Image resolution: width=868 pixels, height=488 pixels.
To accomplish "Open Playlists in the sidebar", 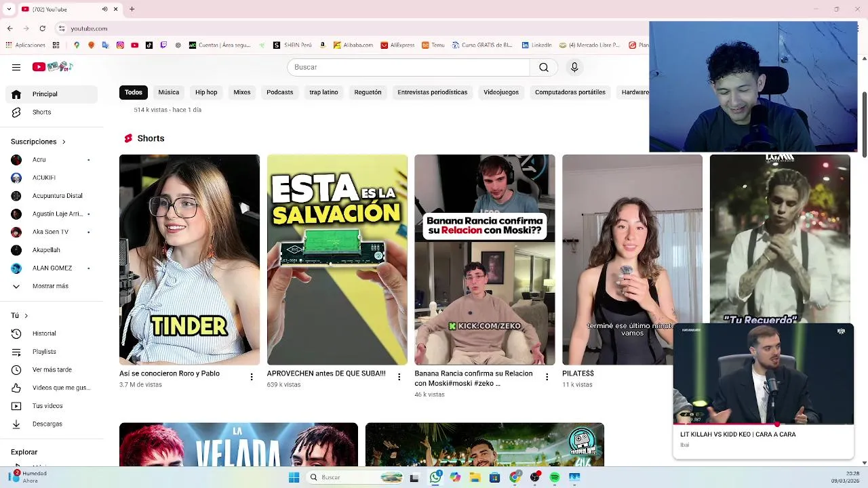I will (52, 352).
